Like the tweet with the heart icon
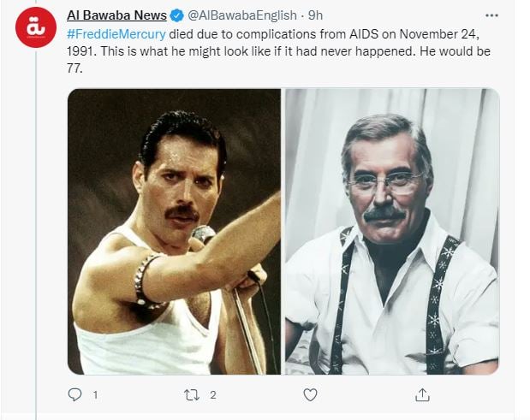 pos(310,394)
